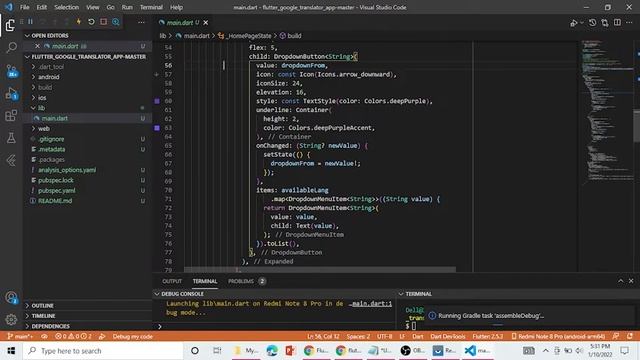The image size is (640, 360).
Task: Open the File menu
Action: click(x=25, y=7)
